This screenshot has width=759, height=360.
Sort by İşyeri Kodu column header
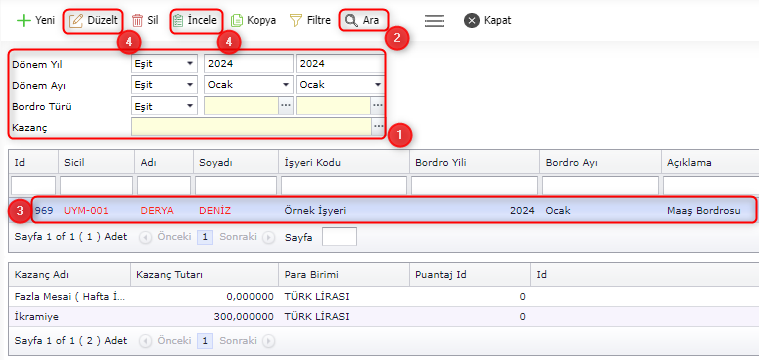click(x=344, y=163)
